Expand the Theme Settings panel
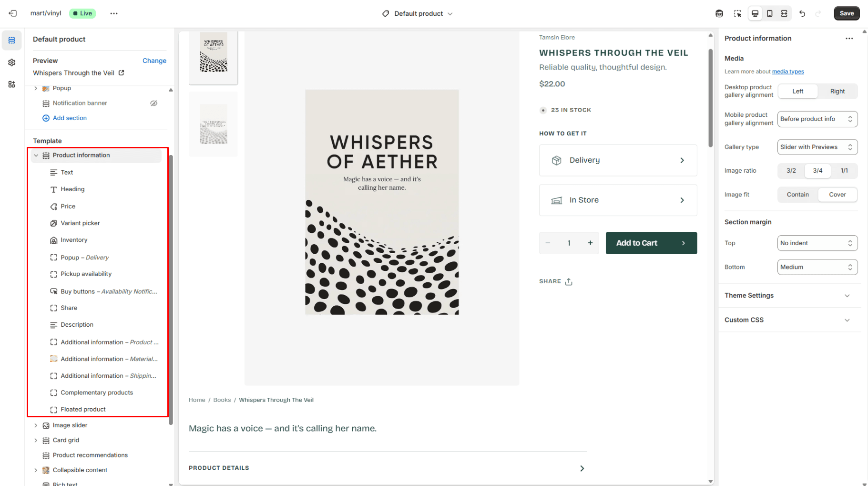Viewport: 868px width, 486px height. (x=789, y=296)
